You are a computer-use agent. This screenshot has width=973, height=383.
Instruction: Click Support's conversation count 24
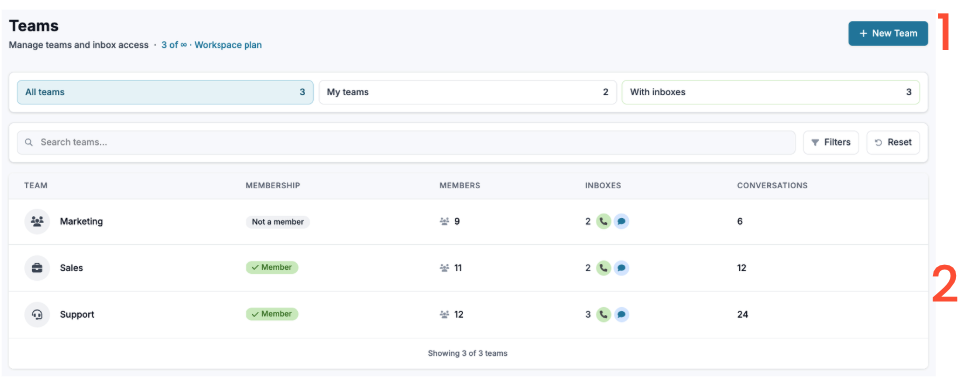743,315
